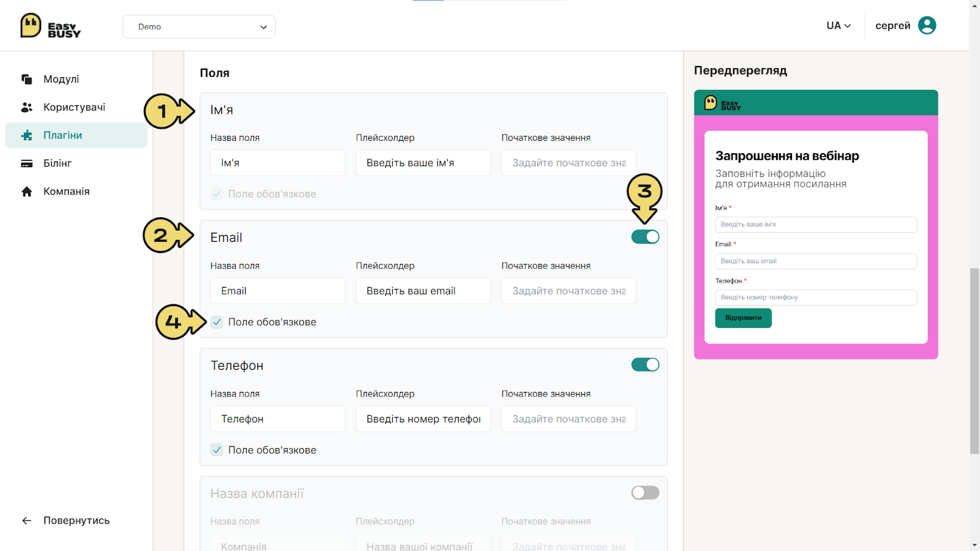Image resolution: width=980 pixels, height=551 pixels.
Task: Open the UA language selector
Action: point(839,26)
